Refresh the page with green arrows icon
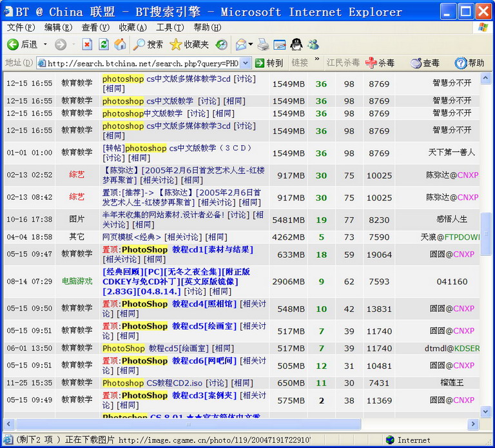 coord(104,44)
